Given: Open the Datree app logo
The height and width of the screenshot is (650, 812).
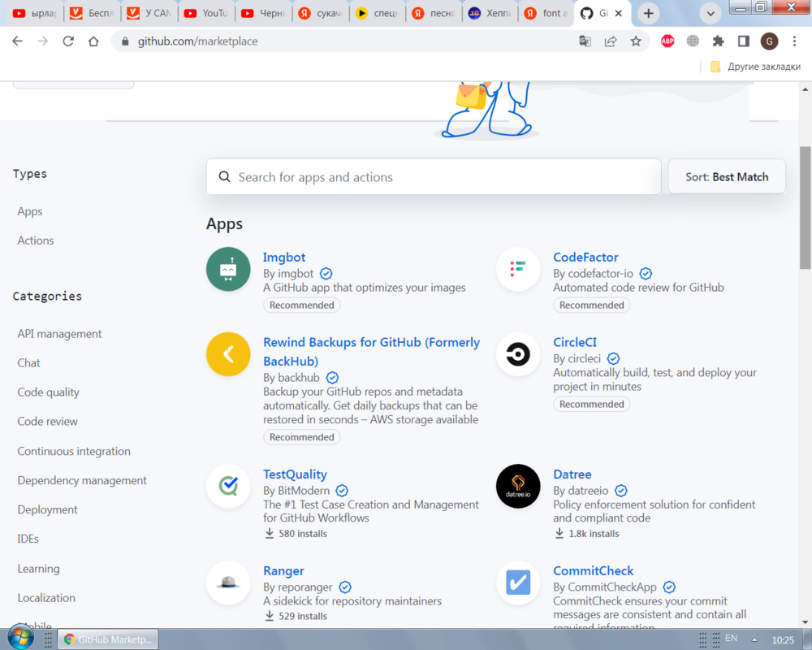Looking at the screenshot, I should point(518,486).
